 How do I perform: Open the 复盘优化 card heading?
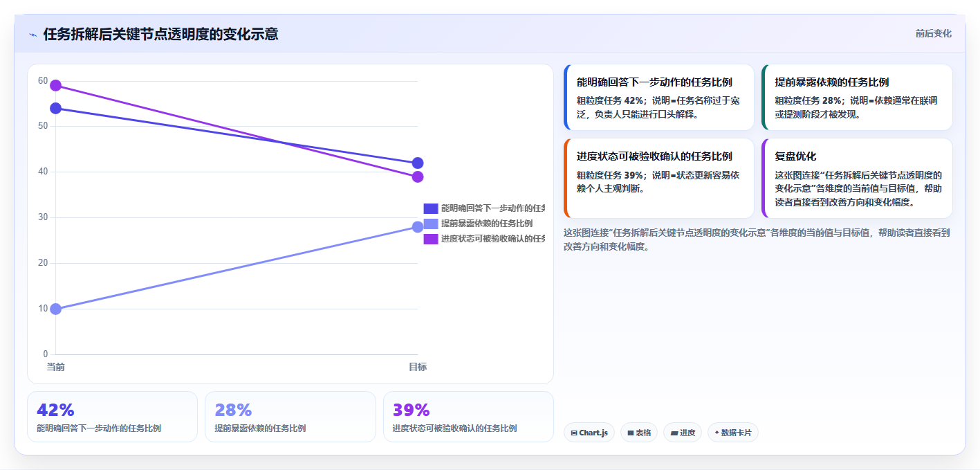pos(795,156)
